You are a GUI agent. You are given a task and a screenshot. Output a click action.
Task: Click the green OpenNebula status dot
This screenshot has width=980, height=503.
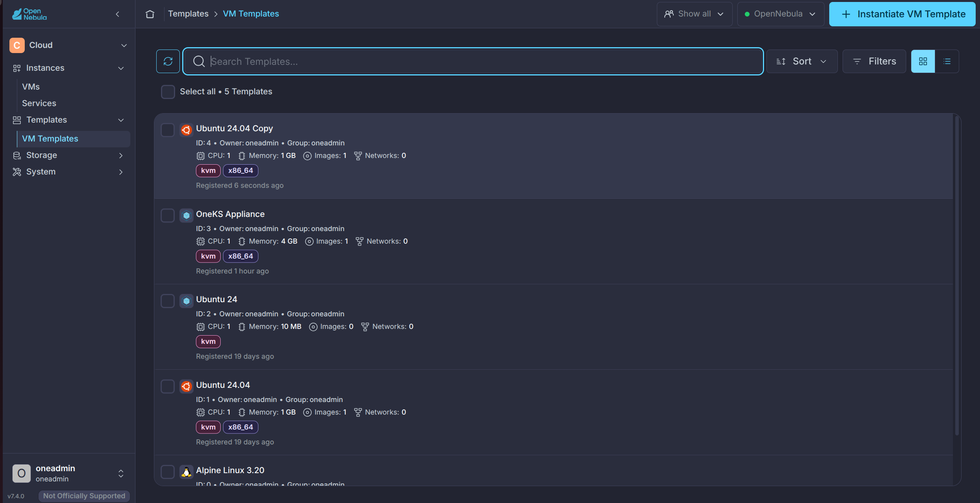[747, 14]
